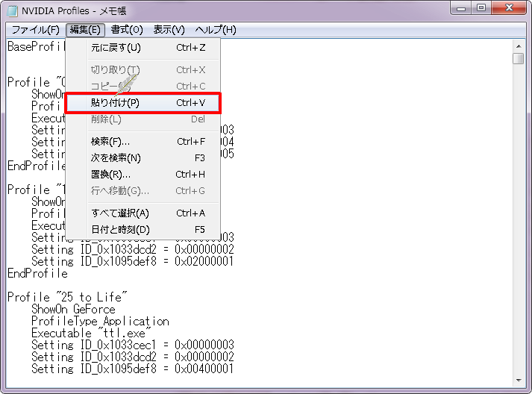The width and height of the screenshot is (532, 394).
Task: Click the EndProfile line above Profile "25 to Life"
Action: pyautogui.click(x=37, y=273)
